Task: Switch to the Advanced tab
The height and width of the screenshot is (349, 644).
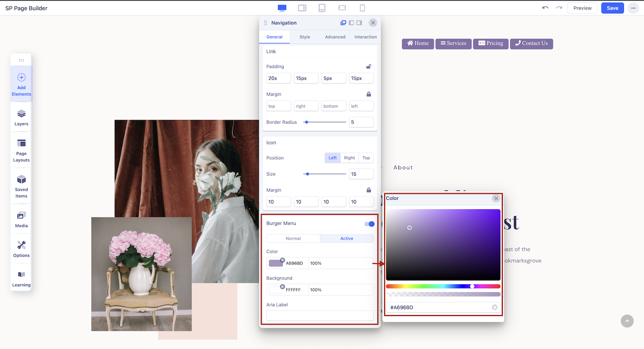Action: click(335, 37)
